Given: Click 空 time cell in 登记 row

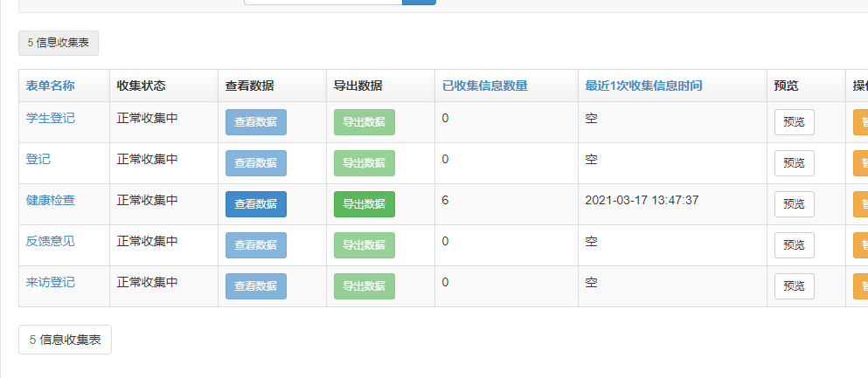Looking at the screenshot, I should click(591, 159).
